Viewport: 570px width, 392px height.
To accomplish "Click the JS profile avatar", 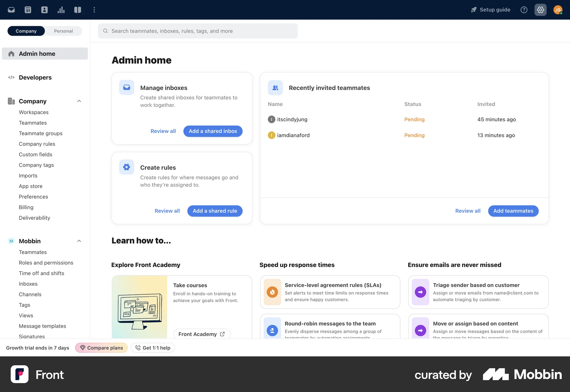I will [x=558, y=10].
